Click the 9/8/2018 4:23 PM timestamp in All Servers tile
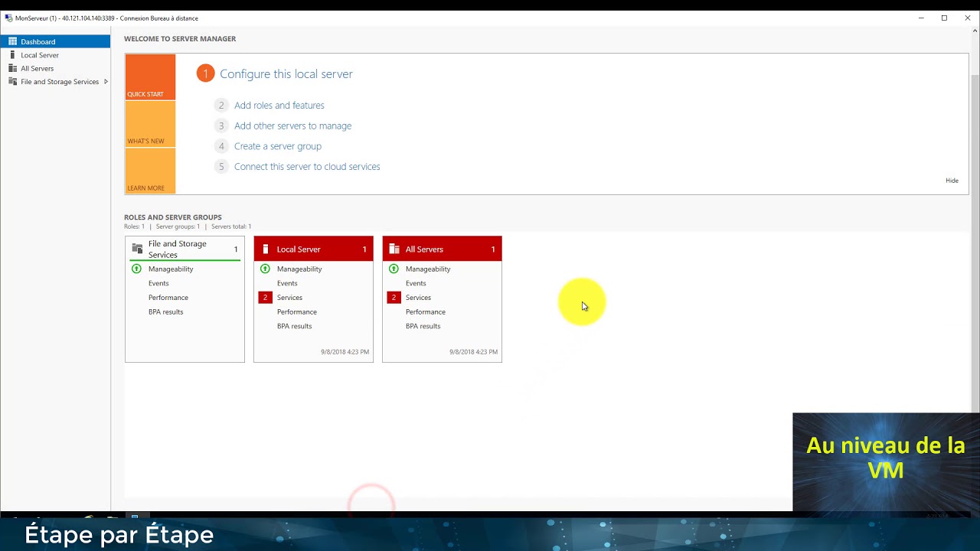980x551 pixels. pos(473,352)
